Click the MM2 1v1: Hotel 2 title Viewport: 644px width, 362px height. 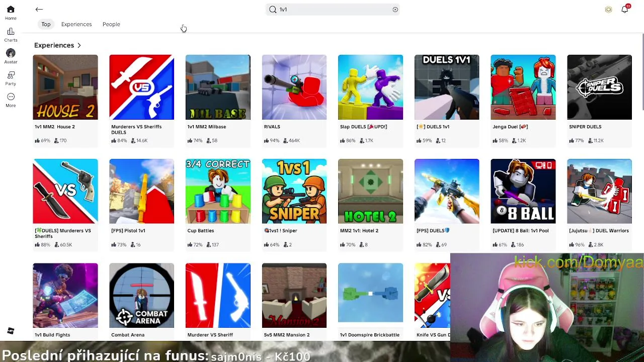tap(359, 231)
